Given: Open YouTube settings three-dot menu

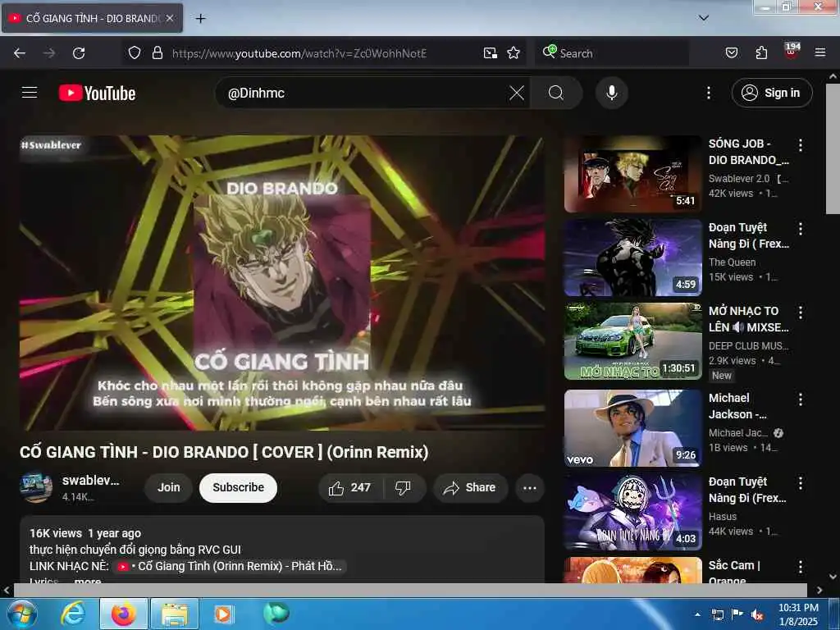Looking at the screenshot, I should [x=708, y=93].
